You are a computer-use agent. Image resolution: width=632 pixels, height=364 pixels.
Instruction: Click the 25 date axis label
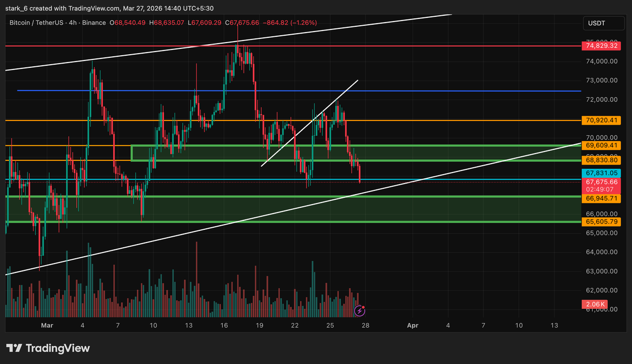click(x=330, y=326)
